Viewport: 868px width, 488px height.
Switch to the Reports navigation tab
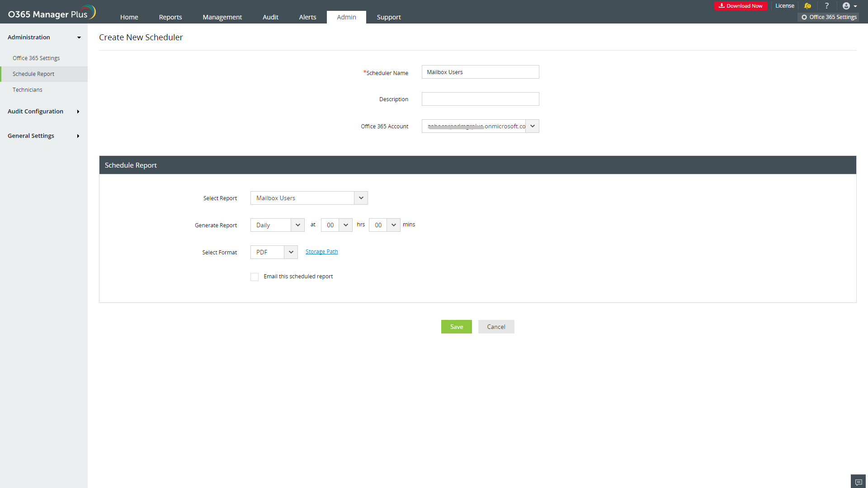(x=170, y=17)
